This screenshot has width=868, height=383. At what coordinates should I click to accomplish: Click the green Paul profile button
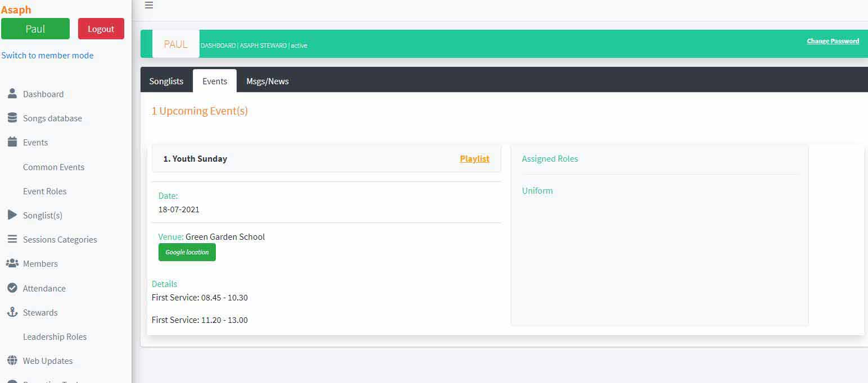point(35,29)
